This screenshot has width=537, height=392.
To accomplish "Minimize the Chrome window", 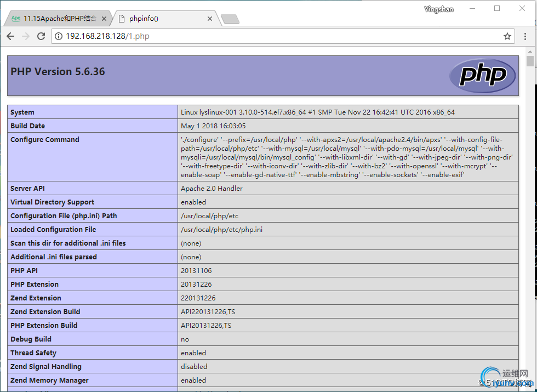I will (x=472, y=9).
